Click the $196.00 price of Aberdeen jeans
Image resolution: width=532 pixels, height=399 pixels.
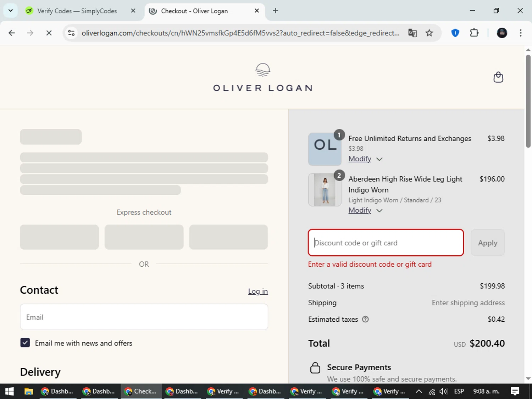point(492,179)
